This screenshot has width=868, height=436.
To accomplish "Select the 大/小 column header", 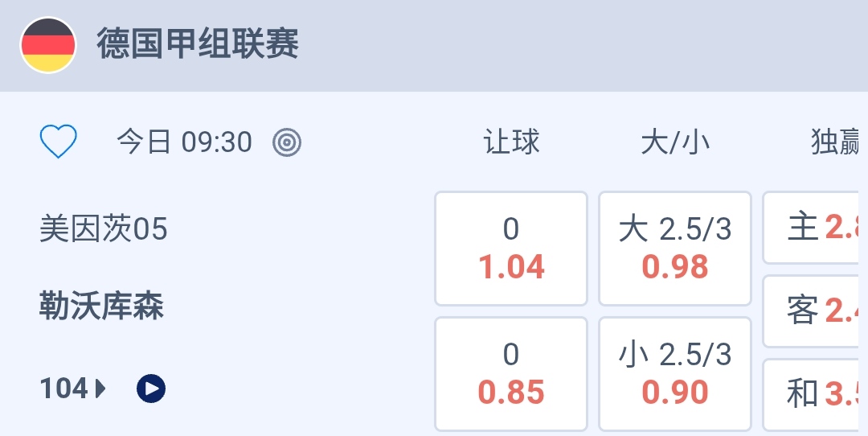I will 675,142.
